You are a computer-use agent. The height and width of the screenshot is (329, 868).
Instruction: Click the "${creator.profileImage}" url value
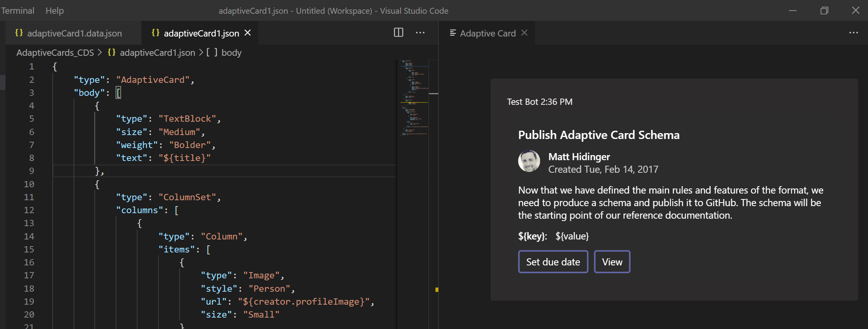coord(304,302)
